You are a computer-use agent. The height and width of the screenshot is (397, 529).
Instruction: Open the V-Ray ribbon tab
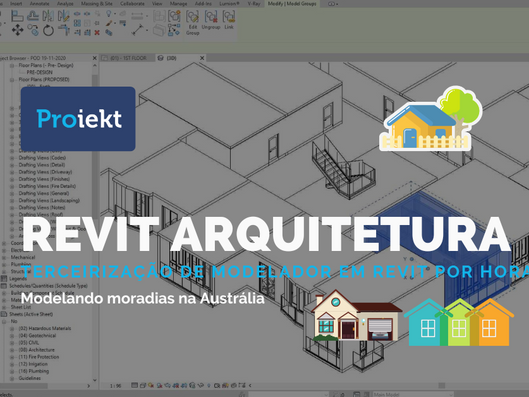254,4
